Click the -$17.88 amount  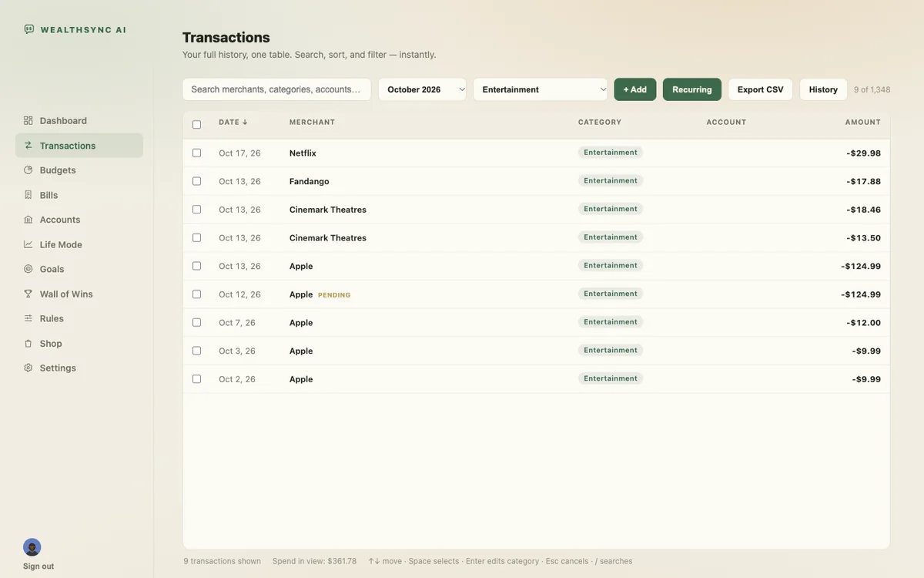tap(864, 182)
